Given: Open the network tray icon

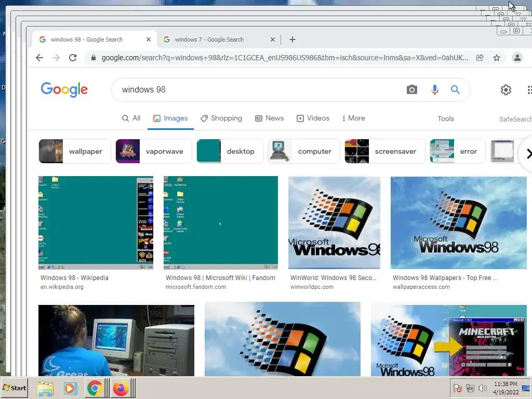Looking at the screenshot, I should click(470, 388).
